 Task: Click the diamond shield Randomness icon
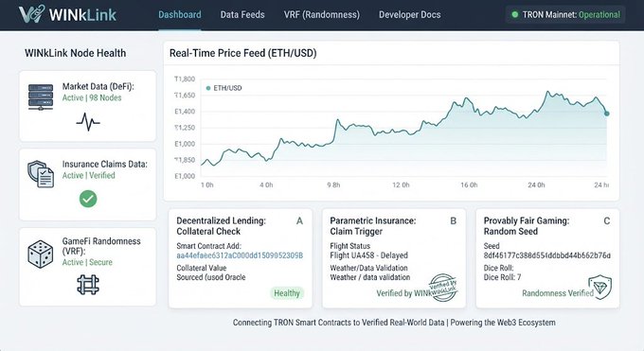tap(600, 287)
